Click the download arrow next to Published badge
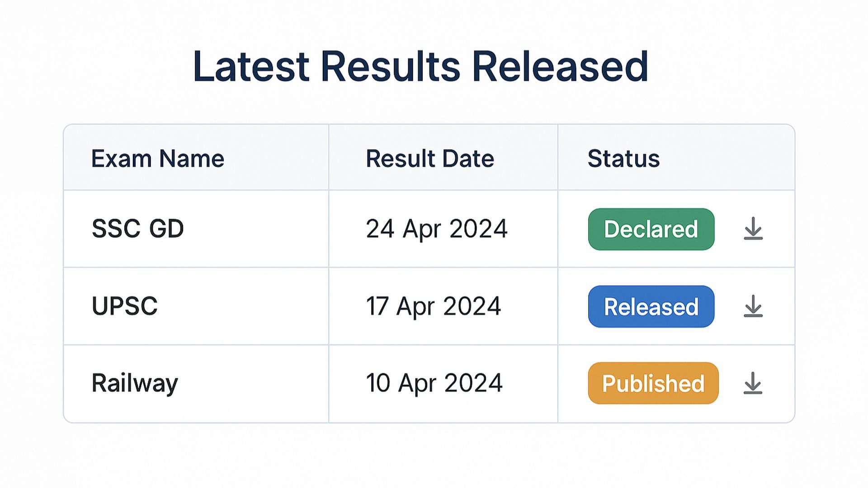The width and height of the screenshot is (868, 488). coord(753,384)
